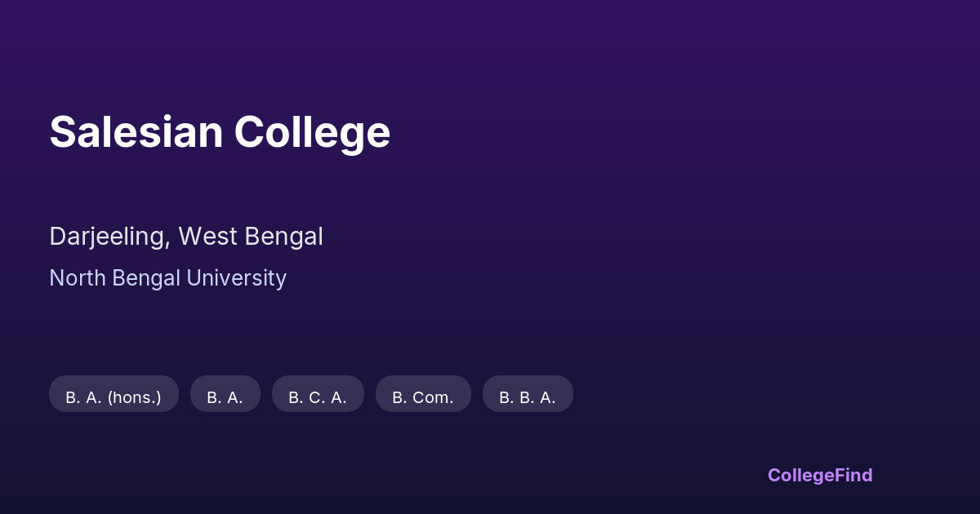Click "West Bengal" in the location line
The width and height of the screenshot is (980, 514).
point(251,237)
